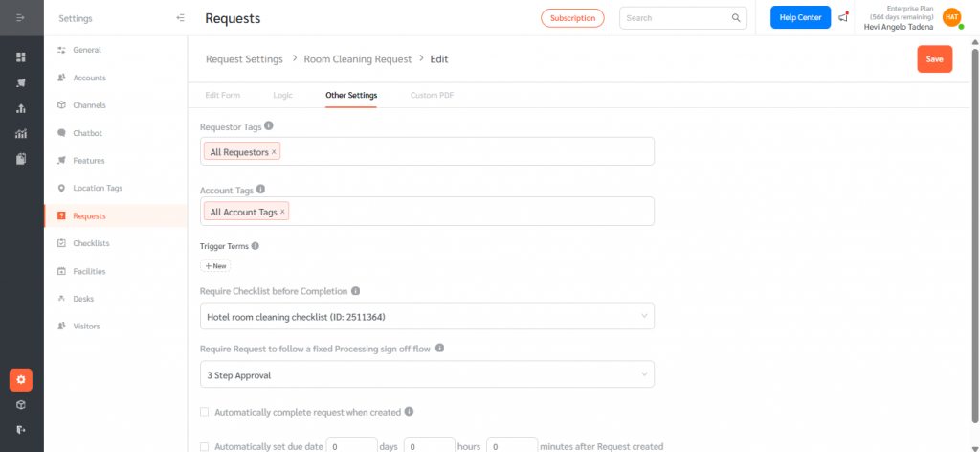Image resolution: width=980 pixels, height=452 pixels.
Task: Open Checklists in the Settings menu
Action: coord(91,243)
